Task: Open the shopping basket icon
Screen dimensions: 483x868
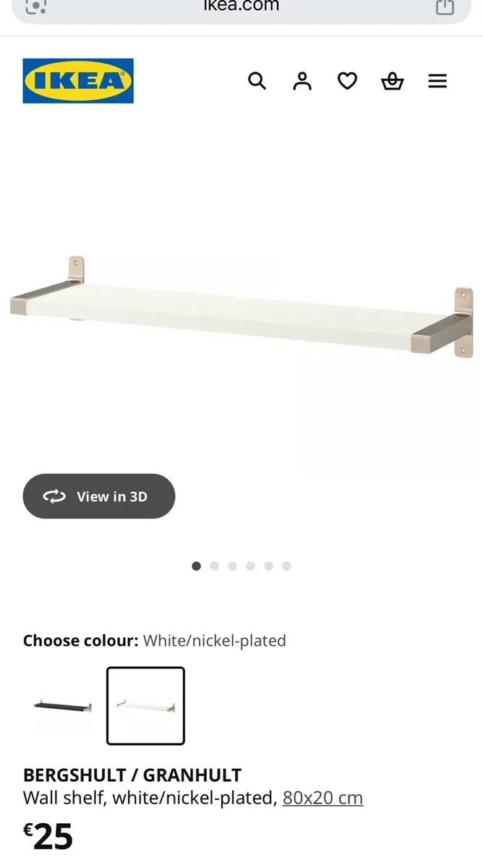Action: [x=392, y=81]
